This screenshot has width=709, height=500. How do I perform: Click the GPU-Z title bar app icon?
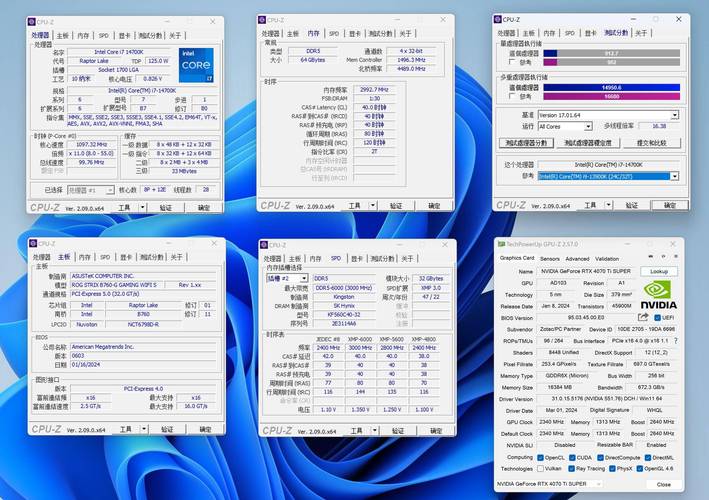503,243
